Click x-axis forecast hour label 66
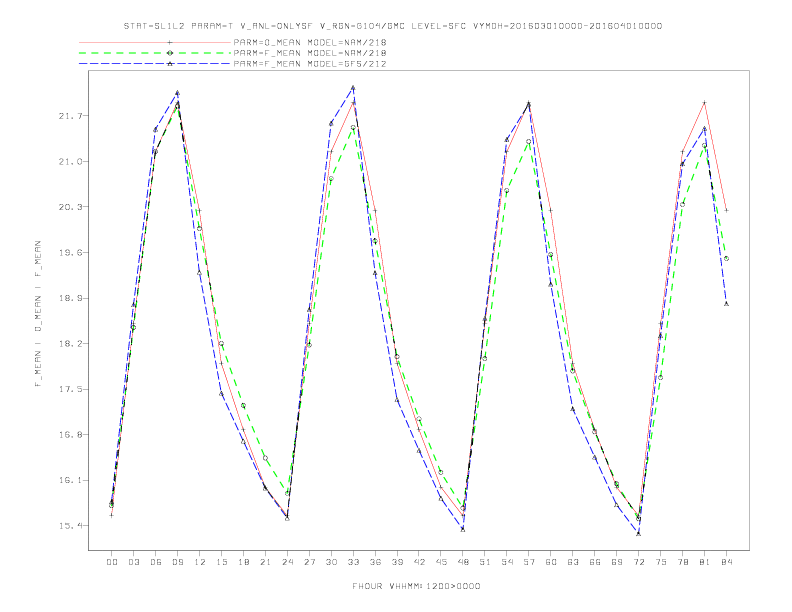Image resolution: width=792 pixels, height=612 pixels. (595, 562)
